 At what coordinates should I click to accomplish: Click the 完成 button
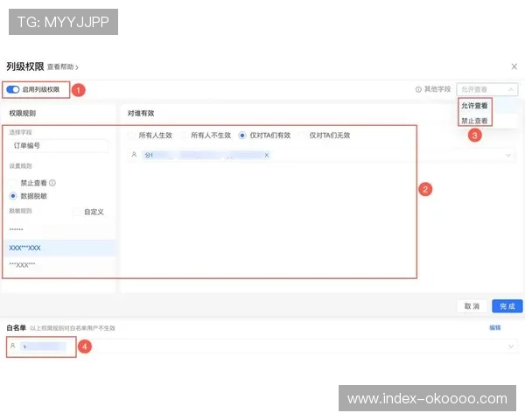click(x=507, y=306)
